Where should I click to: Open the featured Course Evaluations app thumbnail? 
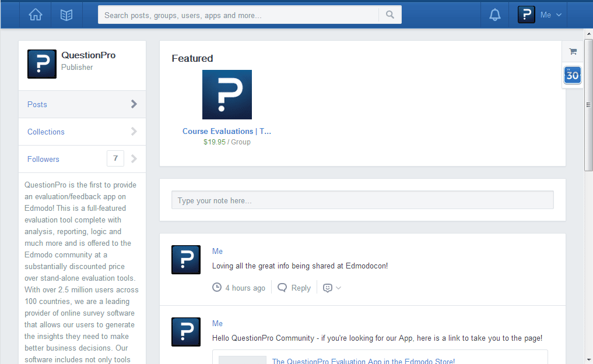point(227,94)
